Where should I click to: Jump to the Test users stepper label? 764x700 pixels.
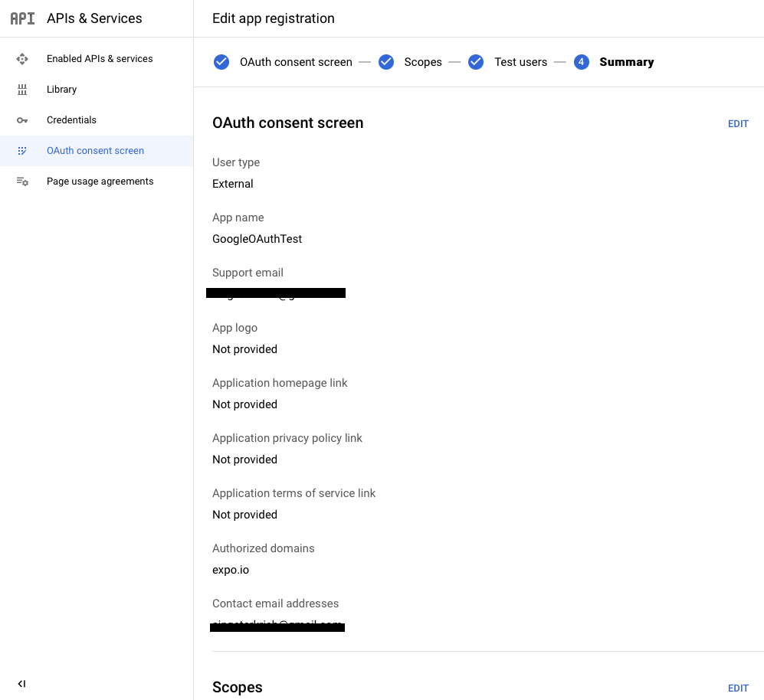coord(520,62)
